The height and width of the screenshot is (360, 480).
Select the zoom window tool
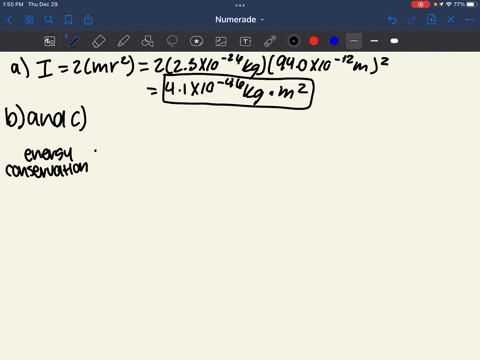[50, 41]
